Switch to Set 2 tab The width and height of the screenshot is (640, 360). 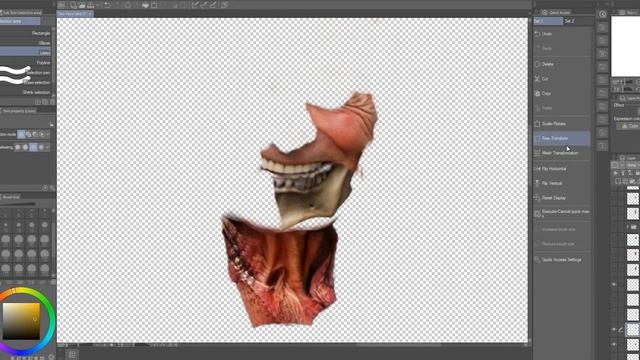578,21
